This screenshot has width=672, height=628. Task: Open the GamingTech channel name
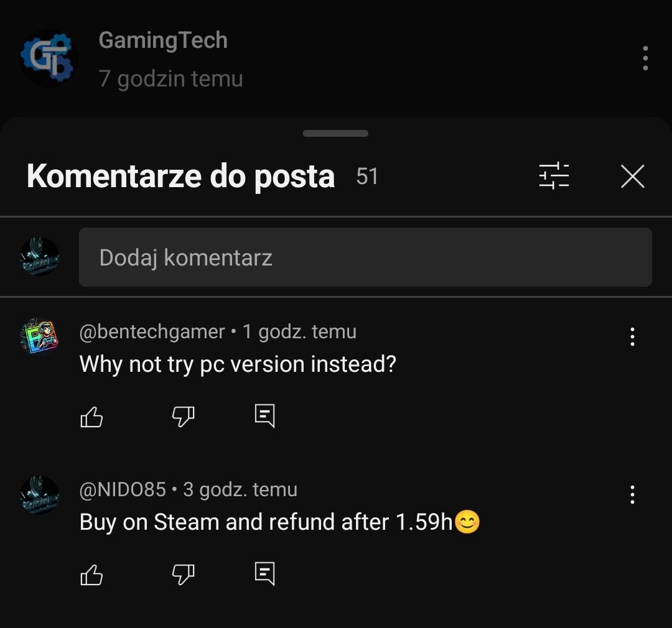coord(163,40)
